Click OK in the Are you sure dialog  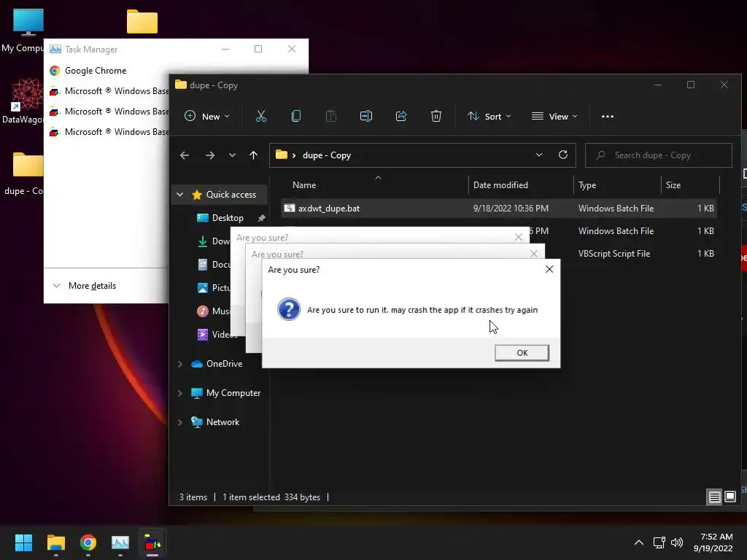point(522,353)
